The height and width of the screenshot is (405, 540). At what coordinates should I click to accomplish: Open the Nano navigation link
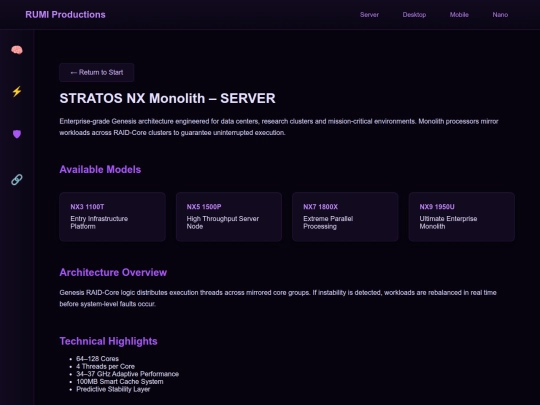(500, 15)
